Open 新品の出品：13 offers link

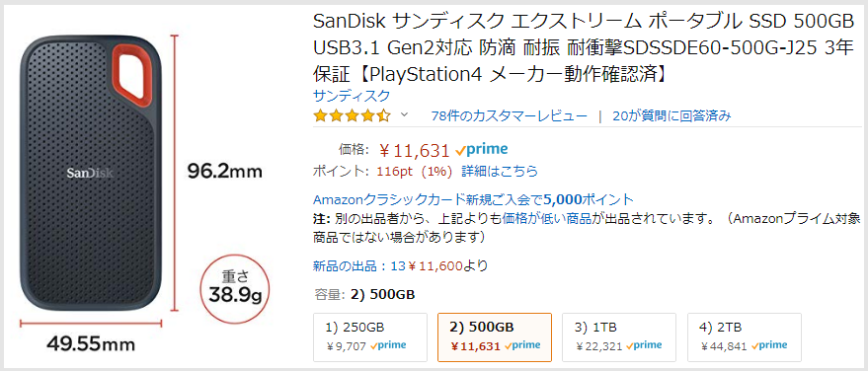click(x=359, y=266)
